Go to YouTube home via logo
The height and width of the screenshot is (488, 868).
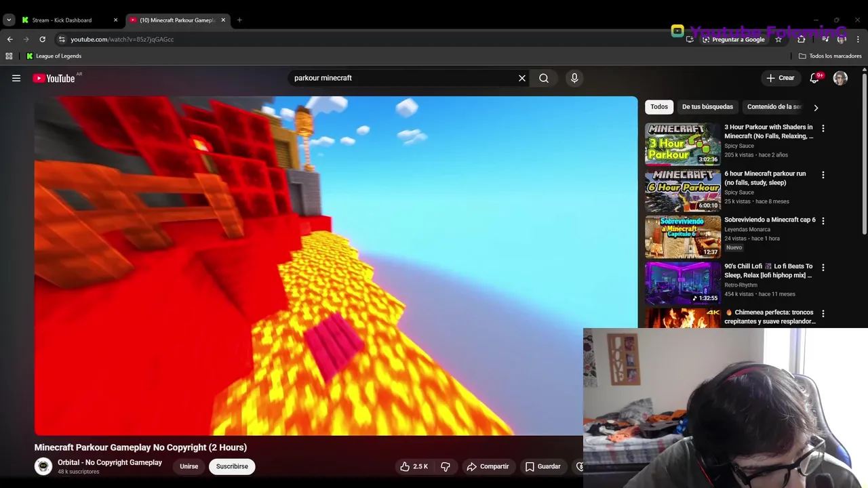(x=54, y=78)
